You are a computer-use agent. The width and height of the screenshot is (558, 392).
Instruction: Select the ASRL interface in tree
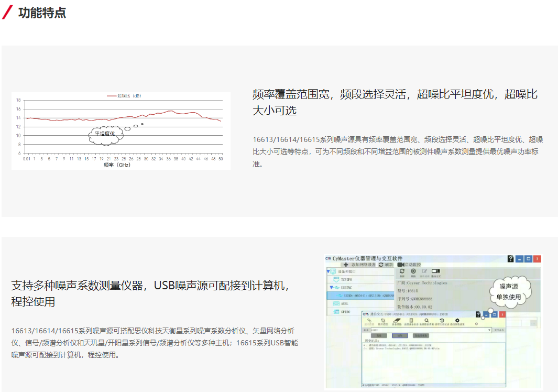tap(345, 303)
